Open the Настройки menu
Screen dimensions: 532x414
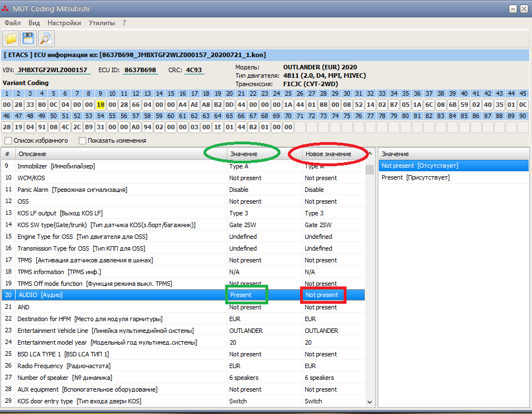[x=64, y=23]
